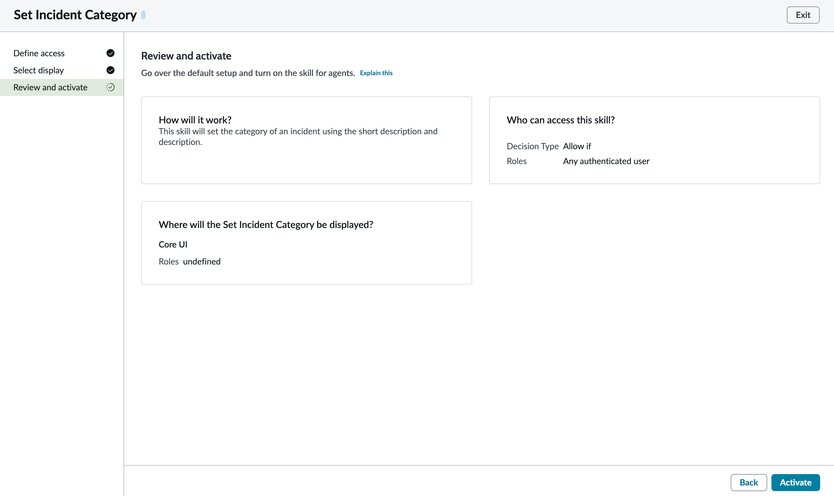The image size is (834, 496).
Task: Click the Set Incident Category page title
Action: click(x=75, y=15)
